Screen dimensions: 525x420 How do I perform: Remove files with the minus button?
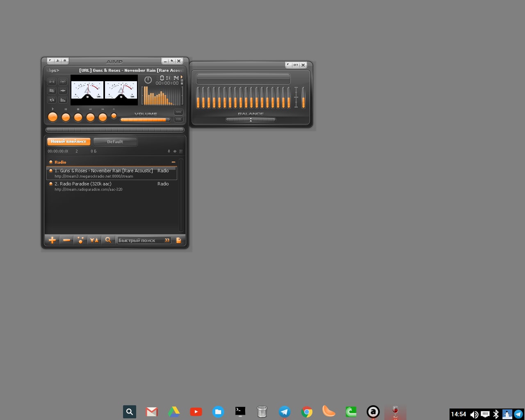(66, 240)
